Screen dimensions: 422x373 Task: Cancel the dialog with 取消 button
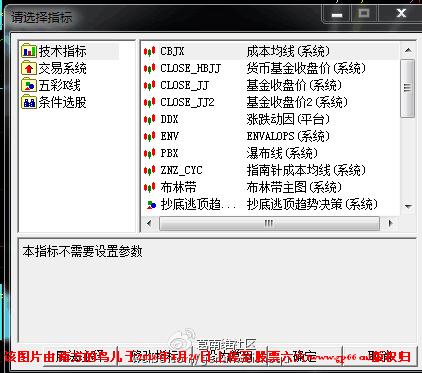(x=380, y=356)
